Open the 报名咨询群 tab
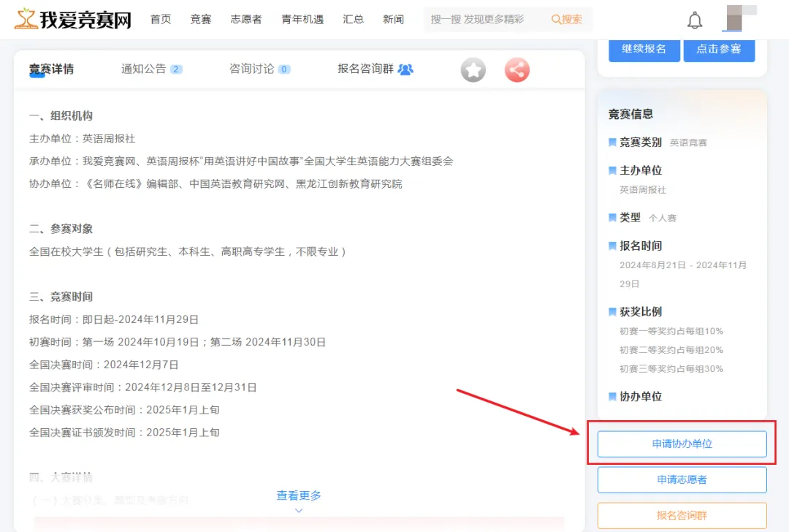This screenshot has width=789, height=532. [x=365, y=69]
